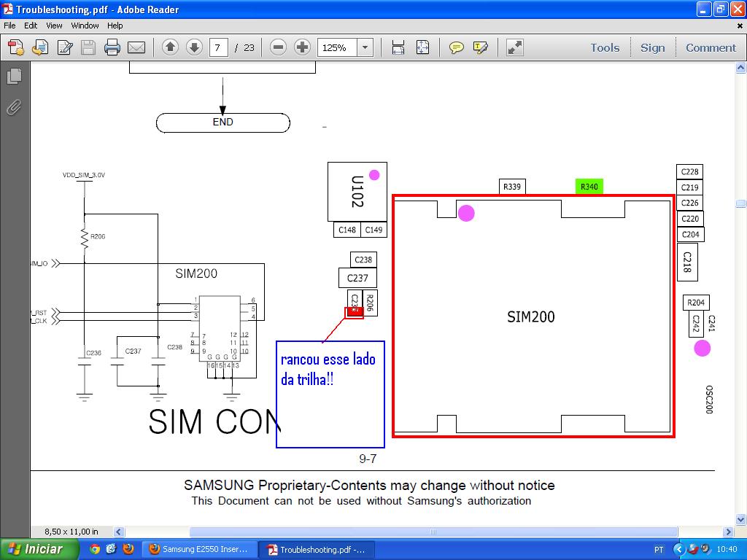Open the Tools pane
Viewport: 747px width, 560px height.
pyautogui.click(x=605, y=47)
